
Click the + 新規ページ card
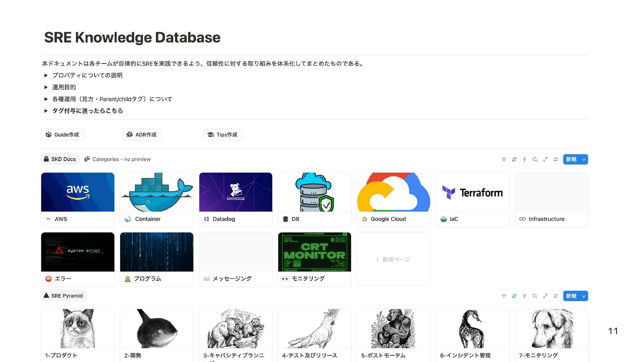[394, 259]
